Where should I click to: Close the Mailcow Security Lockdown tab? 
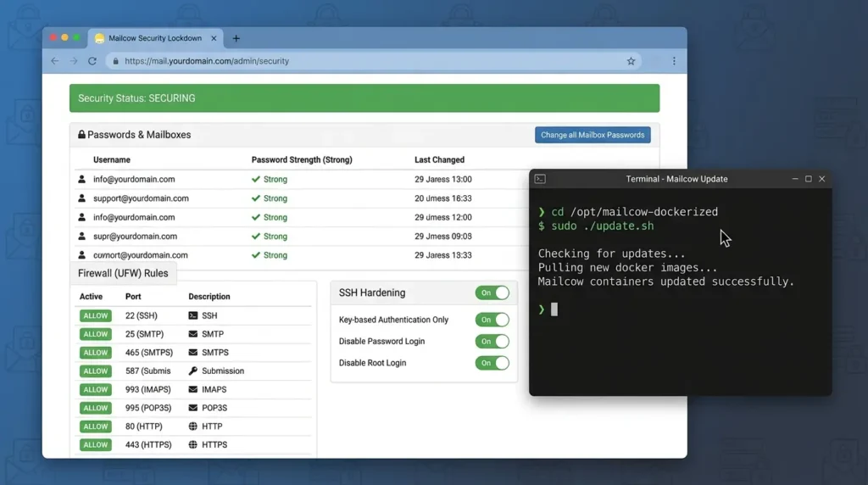(x=214, y=38)
